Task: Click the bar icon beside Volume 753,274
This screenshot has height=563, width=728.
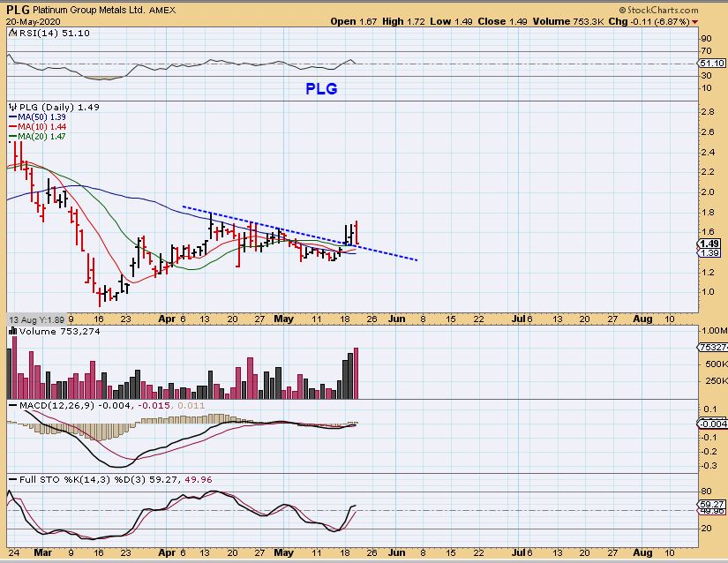Action: pos(13,332)
